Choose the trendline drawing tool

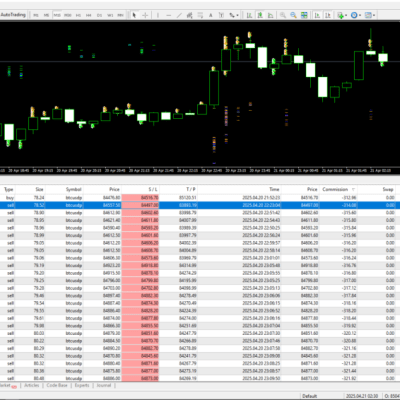179,15
